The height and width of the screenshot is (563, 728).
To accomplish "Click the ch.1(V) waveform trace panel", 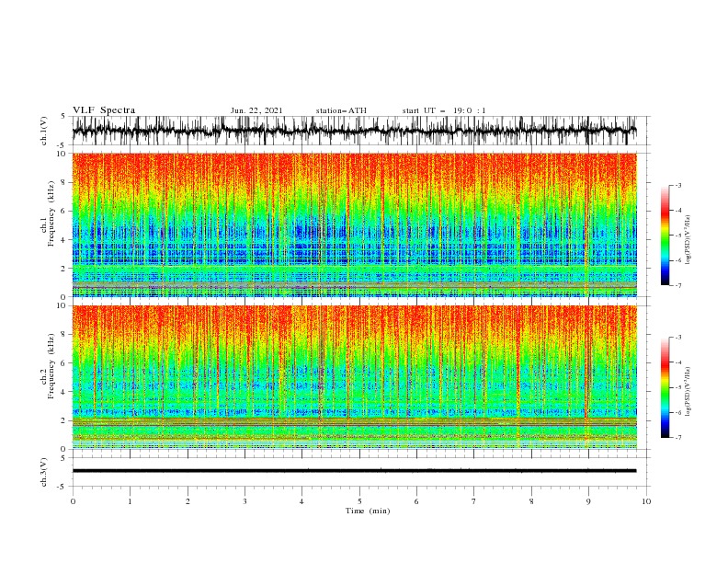I will click(360, 131).
